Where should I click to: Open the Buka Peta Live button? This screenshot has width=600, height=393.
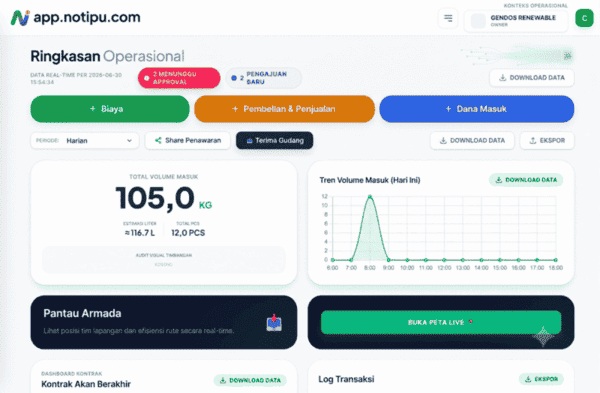click(441, 322)
